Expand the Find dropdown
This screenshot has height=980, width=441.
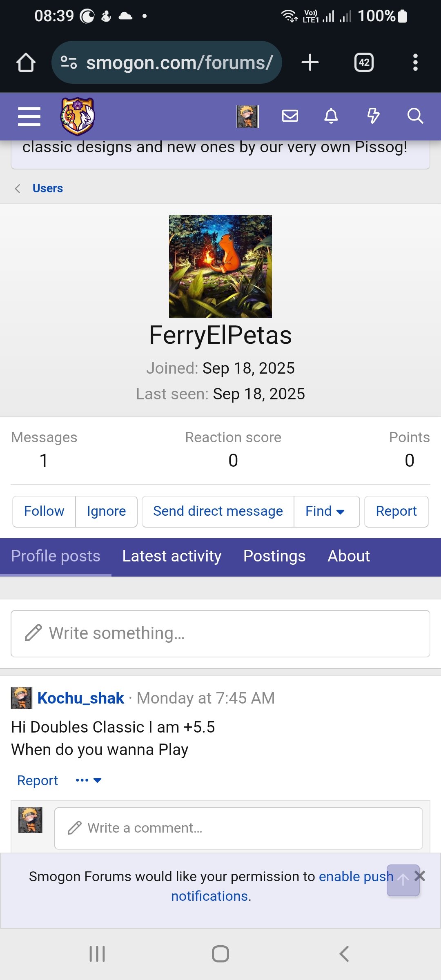click(325, 511)
